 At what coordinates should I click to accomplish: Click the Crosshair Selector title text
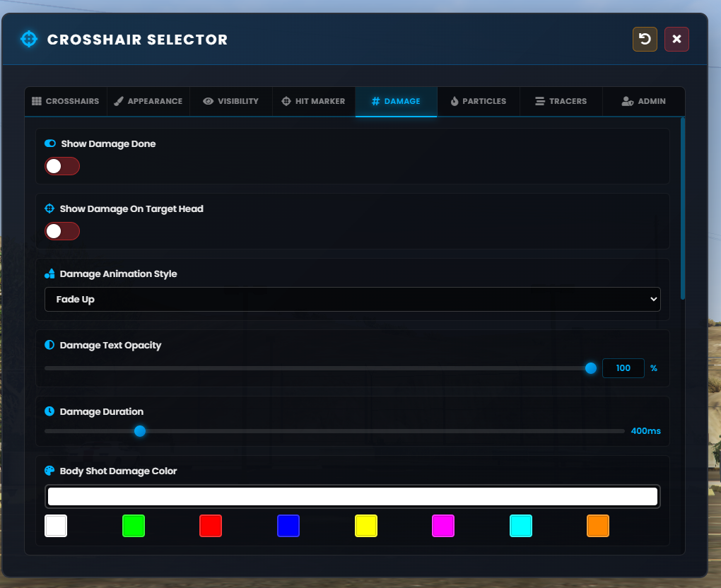[x=138, y=40]
